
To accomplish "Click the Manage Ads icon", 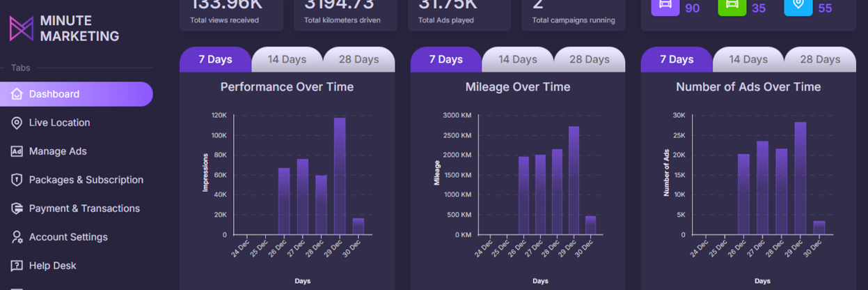I will click(x=17, y=151).
